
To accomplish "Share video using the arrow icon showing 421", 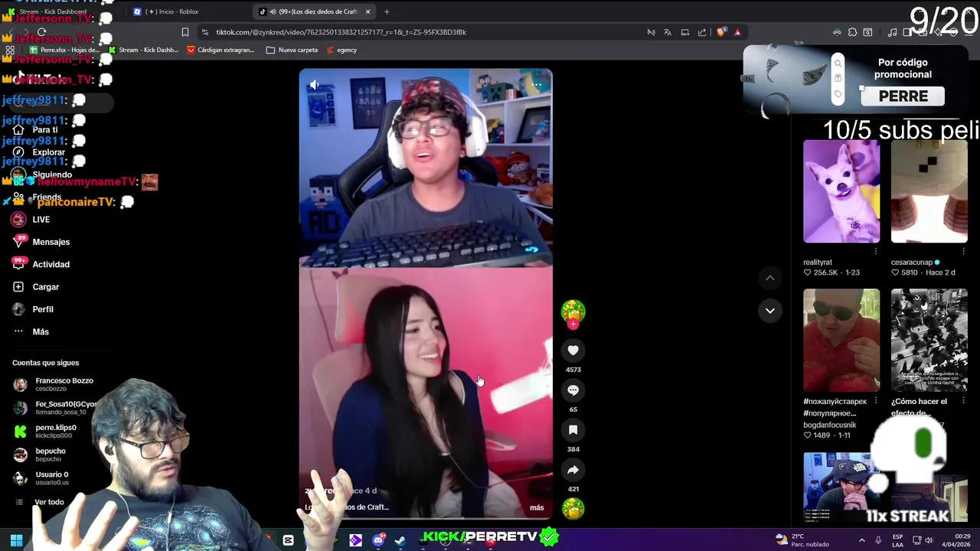I will coord(573,470).
